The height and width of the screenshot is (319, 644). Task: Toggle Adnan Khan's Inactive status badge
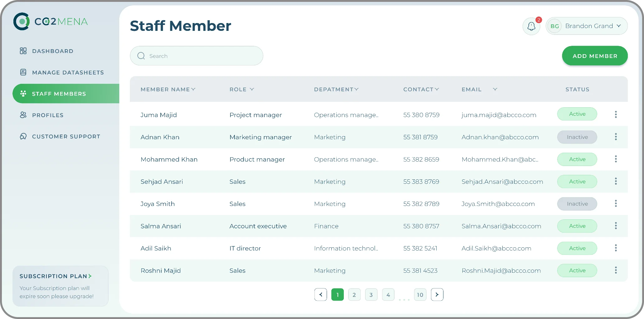577,137
